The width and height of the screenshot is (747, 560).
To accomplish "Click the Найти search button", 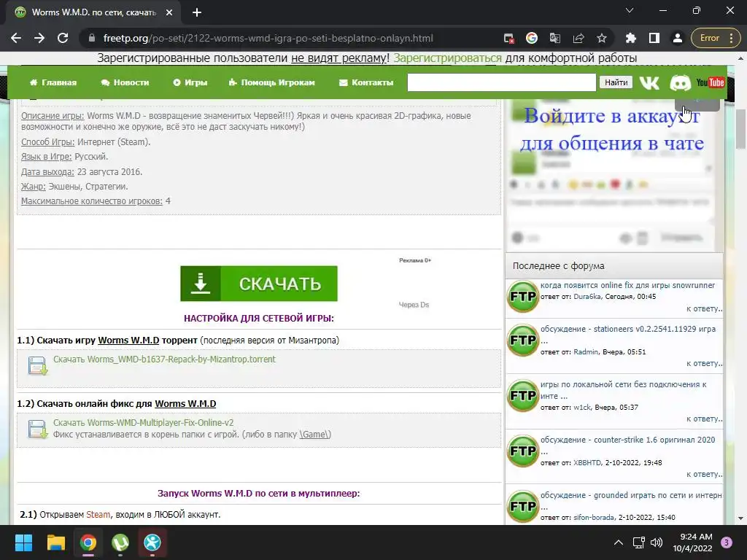I will pos(616,82).
